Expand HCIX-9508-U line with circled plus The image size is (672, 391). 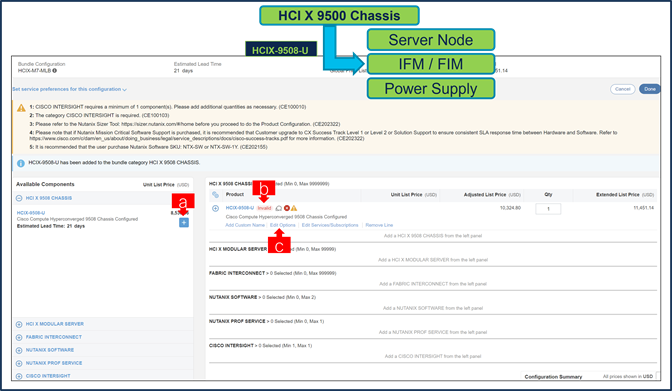tap(215, 208)
